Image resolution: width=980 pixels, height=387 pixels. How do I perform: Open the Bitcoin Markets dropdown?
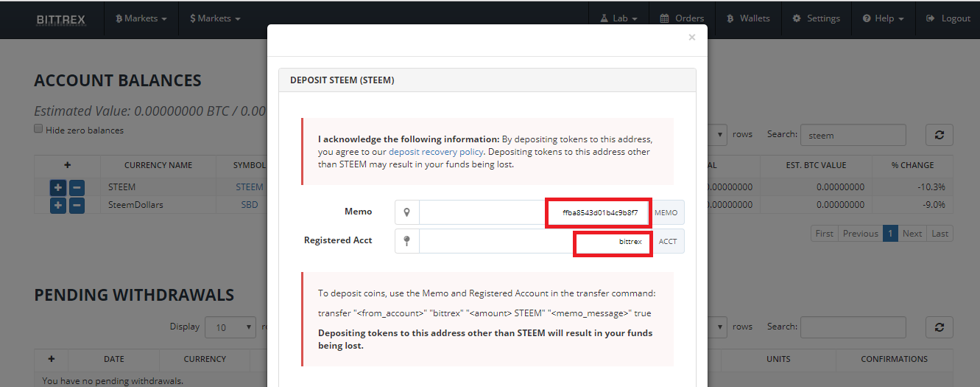click(x=141, y=18)
